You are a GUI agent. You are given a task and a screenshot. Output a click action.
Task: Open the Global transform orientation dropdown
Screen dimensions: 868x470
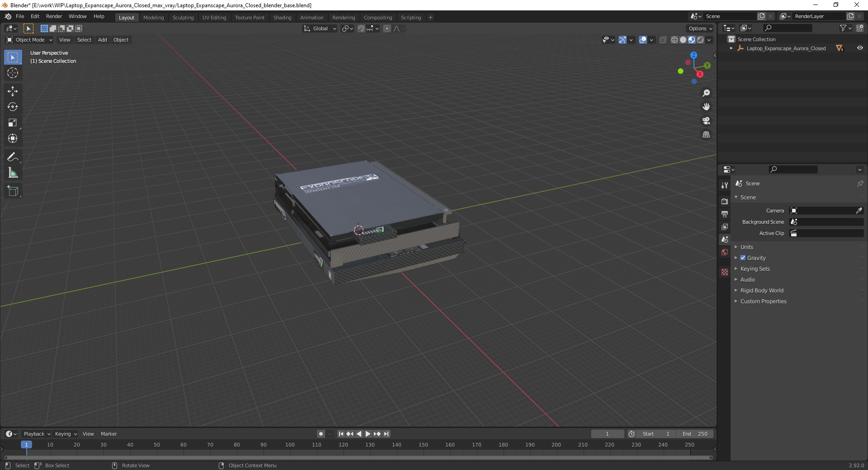(x=320, y=28)
